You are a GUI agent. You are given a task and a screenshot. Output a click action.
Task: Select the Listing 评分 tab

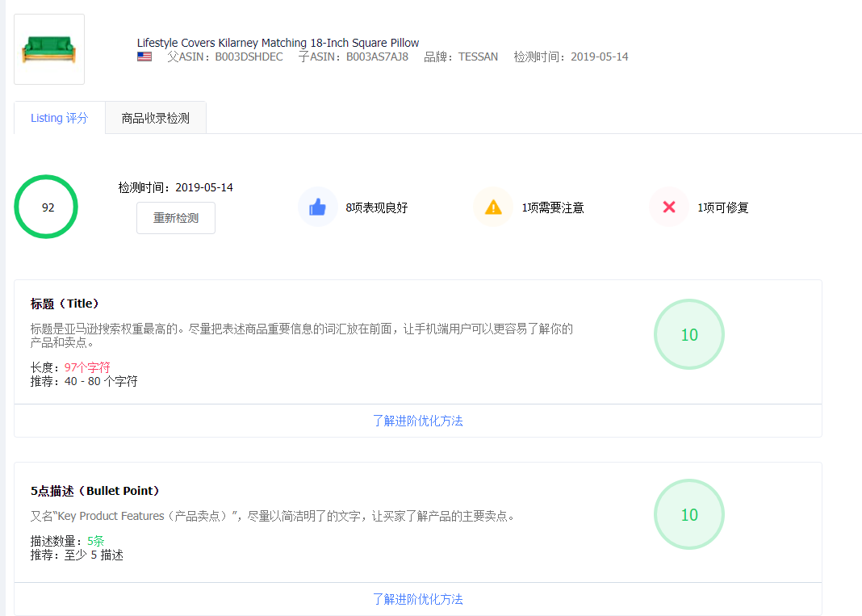click(x=59, y=117)
